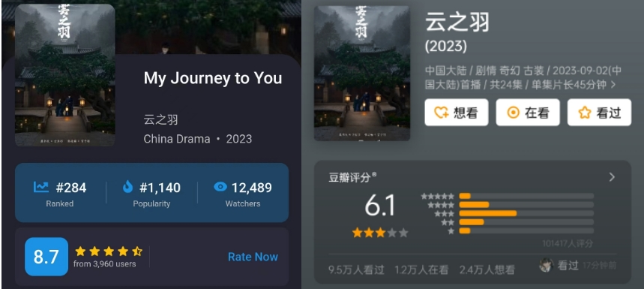Image resolution: width=644 pixels, height=289 pixels.
Task: Mark show as 在看 (watching)
Action: pyautogui.click(x=528, y=113)
